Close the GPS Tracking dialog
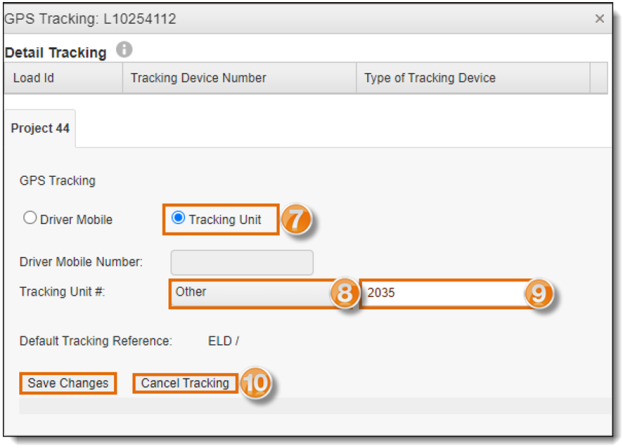The height and width of the screenshot is (448, 623). 599,19
